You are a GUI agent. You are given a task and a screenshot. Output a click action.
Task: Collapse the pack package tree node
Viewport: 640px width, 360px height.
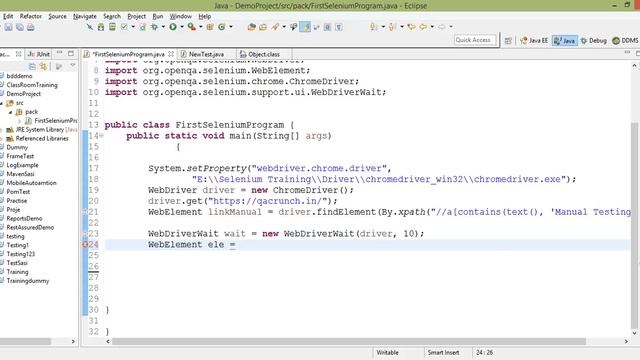[10, 112]
